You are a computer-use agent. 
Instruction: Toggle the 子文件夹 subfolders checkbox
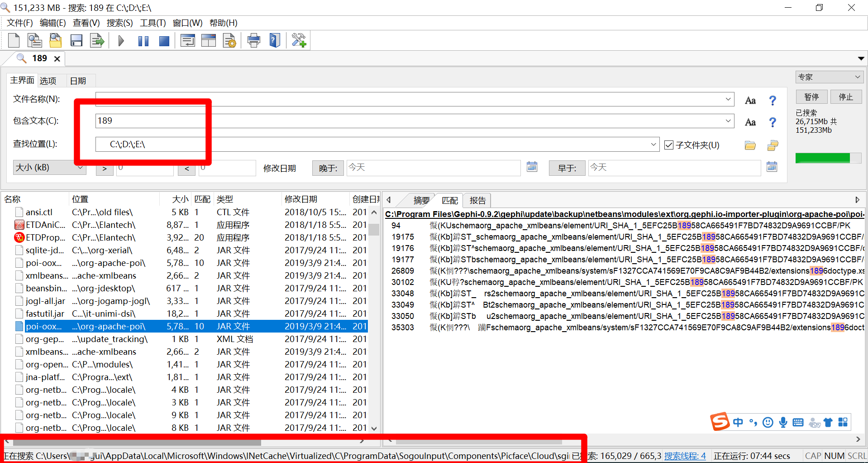(x=669, y=145)
